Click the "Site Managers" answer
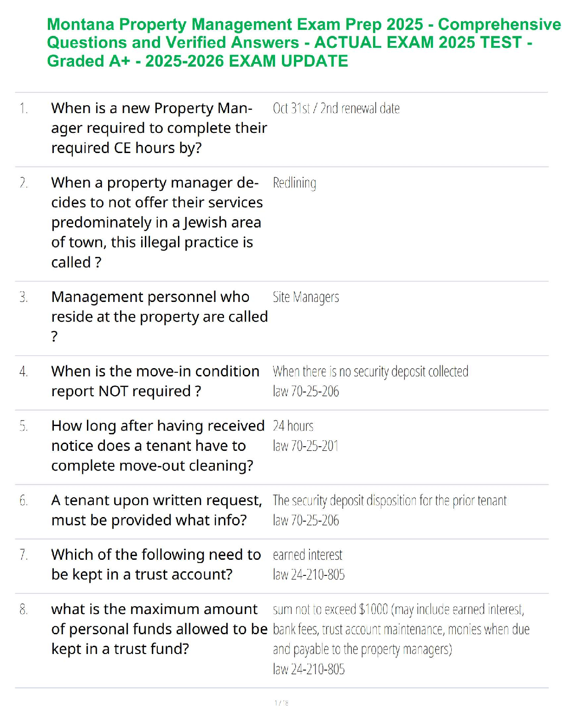 point(306,297)
